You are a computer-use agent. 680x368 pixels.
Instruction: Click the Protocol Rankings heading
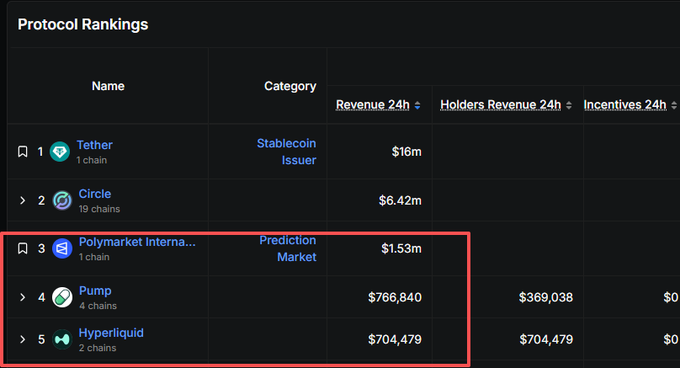83,24
